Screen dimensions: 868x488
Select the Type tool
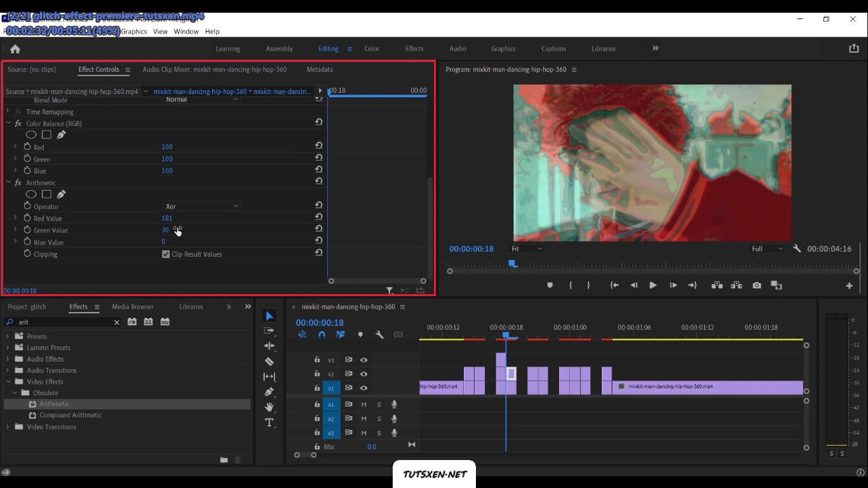point(269,423)
